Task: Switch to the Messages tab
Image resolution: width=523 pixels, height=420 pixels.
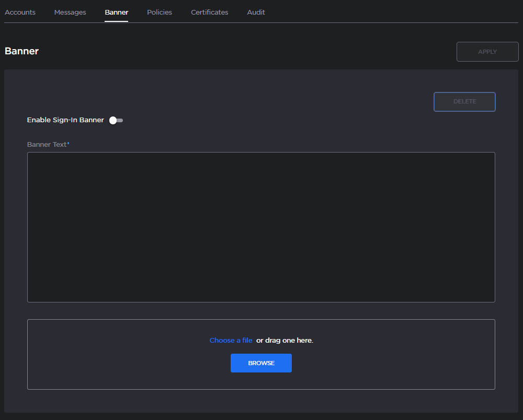Action: click(x=70, y=12)
